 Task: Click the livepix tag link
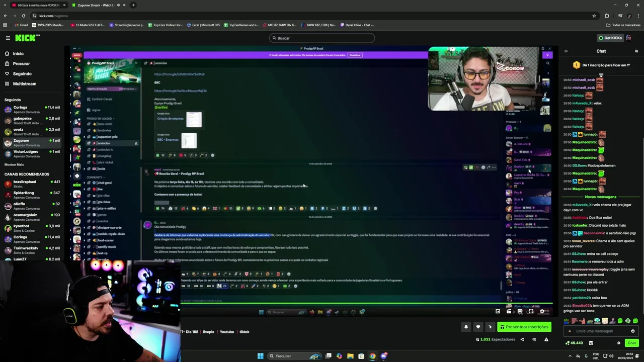208,332
